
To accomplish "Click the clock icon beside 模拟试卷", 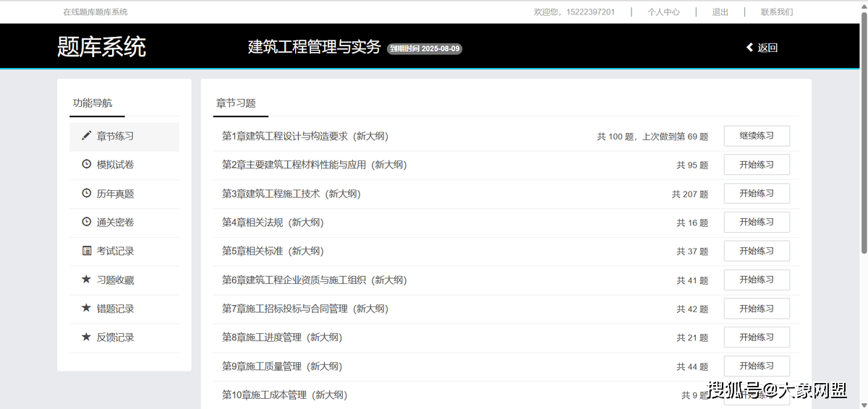I will (86, 165).
